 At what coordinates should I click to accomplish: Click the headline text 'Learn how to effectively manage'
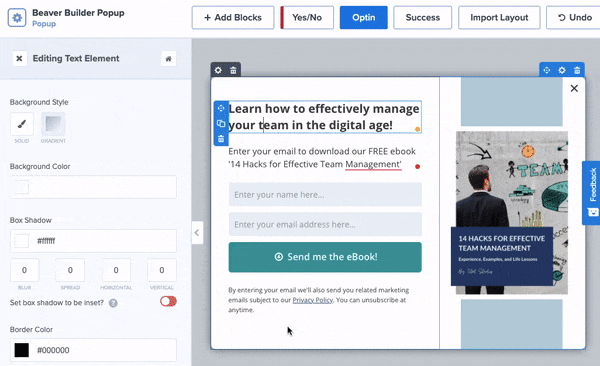pos(324,109)
